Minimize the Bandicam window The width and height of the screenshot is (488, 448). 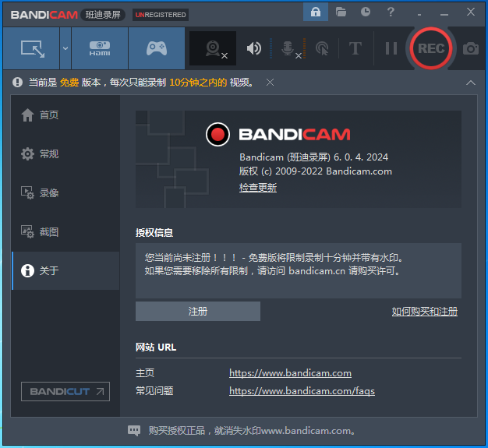444,14
